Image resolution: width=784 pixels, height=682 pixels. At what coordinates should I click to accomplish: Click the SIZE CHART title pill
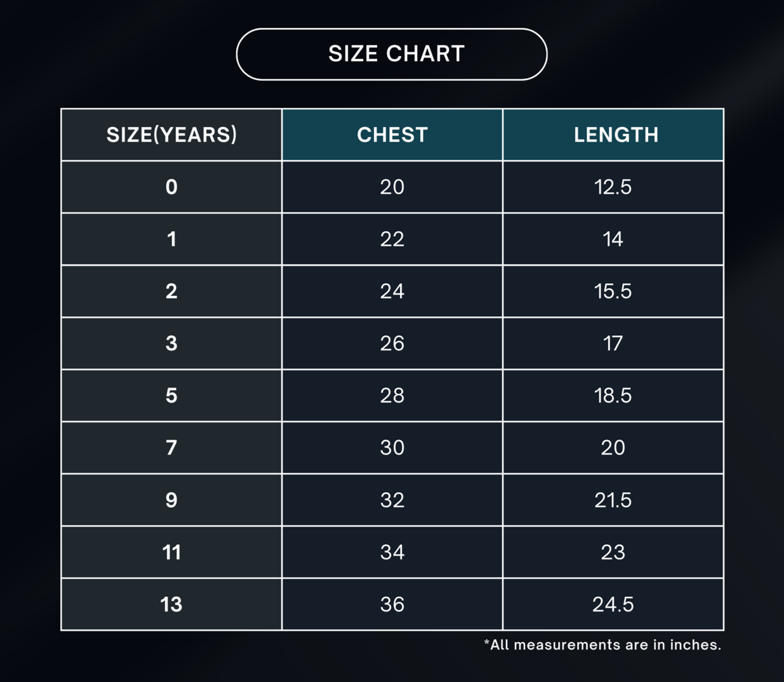pyautogui.click(x=392, y=55)
